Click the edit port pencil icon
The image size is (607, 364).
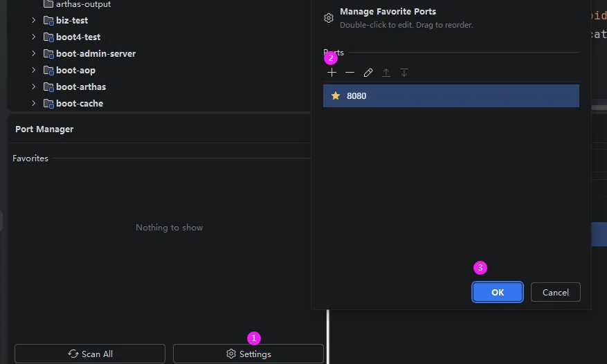tap(368, 73)
